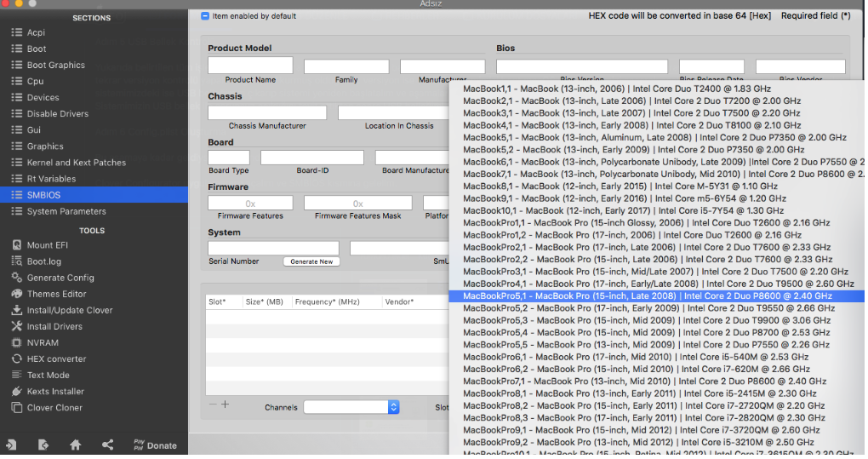868x459 pixels.
Task: Choose MacBookPro3,1 with T7500 CPU
Action: pyautogui.click(x=657, y=272)
